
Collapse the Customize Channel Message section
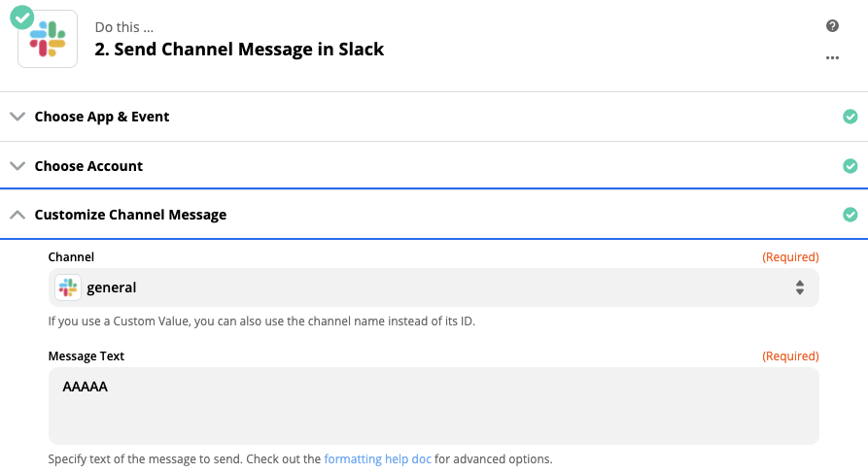coord(17,215)
